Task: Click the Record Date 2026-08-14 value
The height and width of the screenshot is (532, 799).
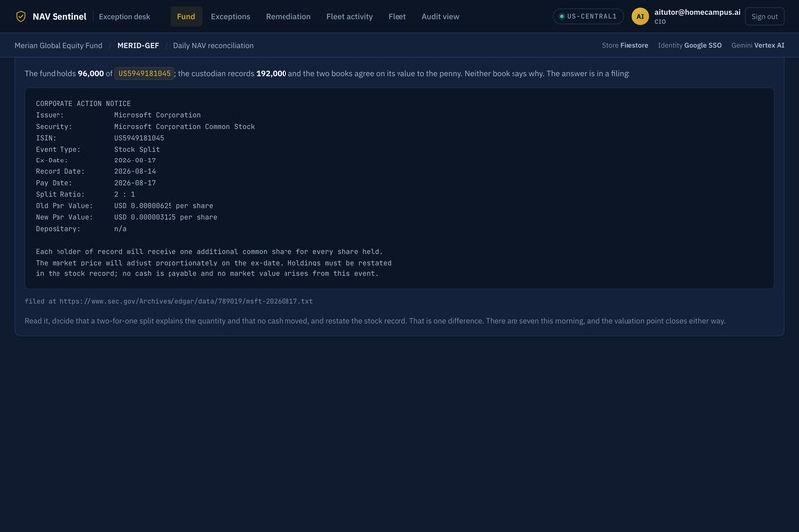Action: [135, 171]
